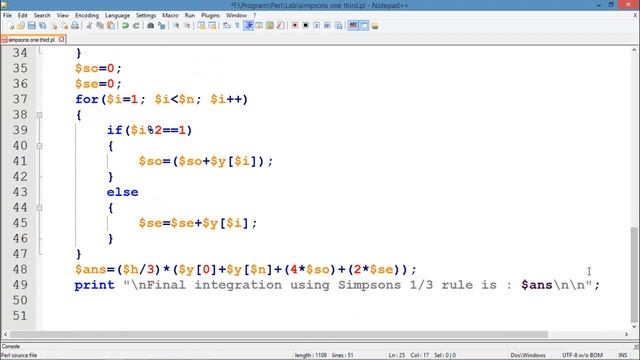
Task: Click line number 48 in the margin
Action: pos(20,269)
